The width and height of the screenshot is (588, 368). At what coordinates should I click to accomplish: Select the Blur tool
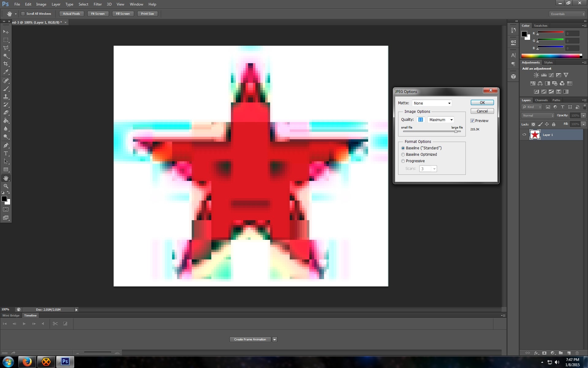coord(6,128)
